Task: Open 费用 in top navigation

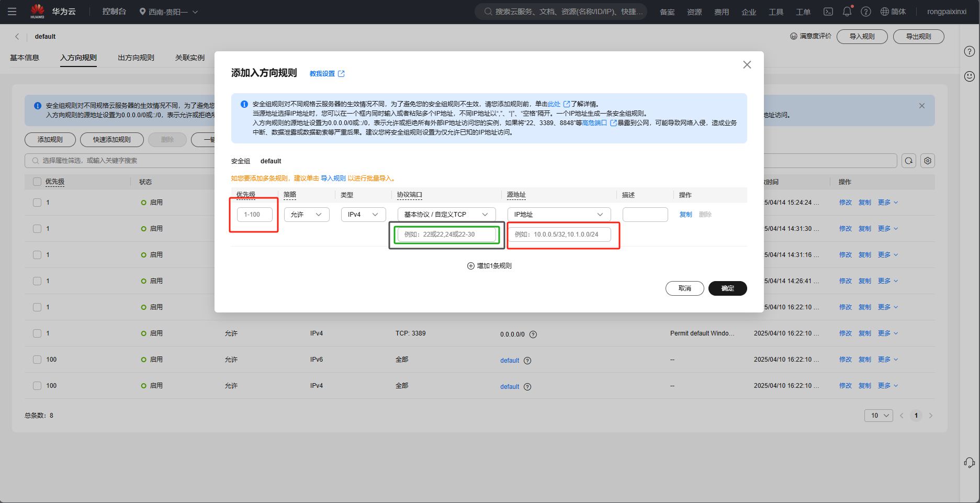Action: 722,12
